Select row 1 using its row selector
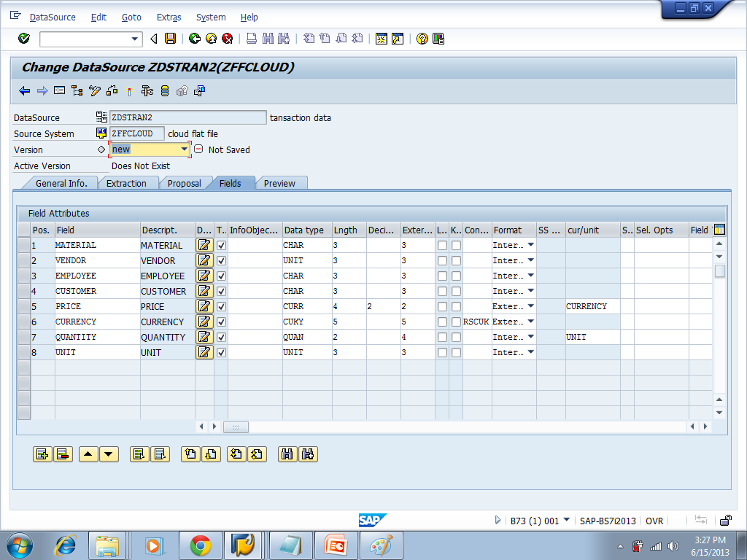 (x=24, y=245)
